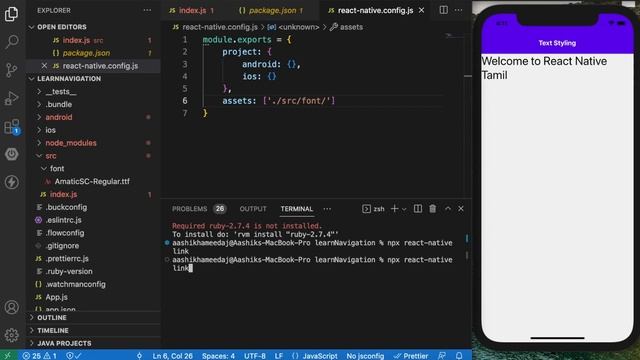Screen dimensions: 640x360
Task: Open the Manage gear icon
Action: tap(11, 335)
